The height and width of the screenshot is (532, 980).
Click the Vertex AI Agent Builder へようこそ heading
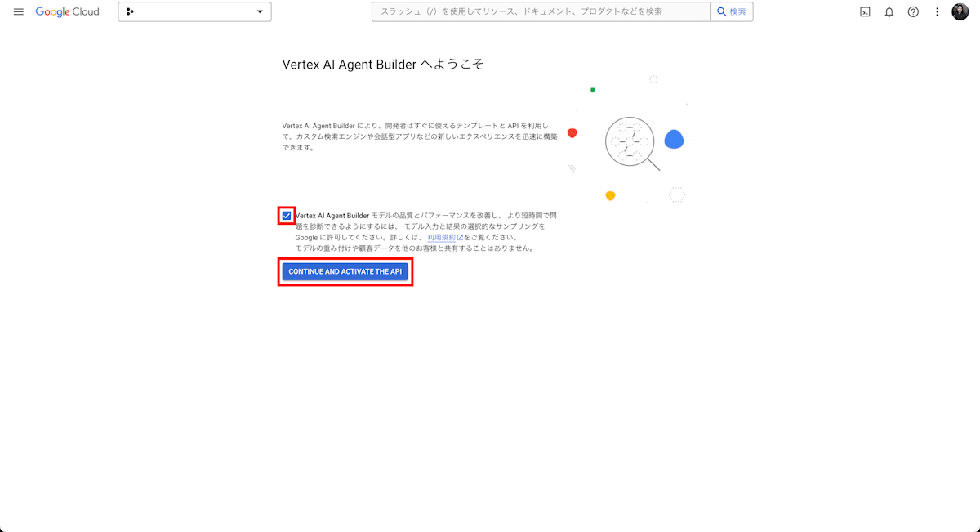(x=383, y=64)
